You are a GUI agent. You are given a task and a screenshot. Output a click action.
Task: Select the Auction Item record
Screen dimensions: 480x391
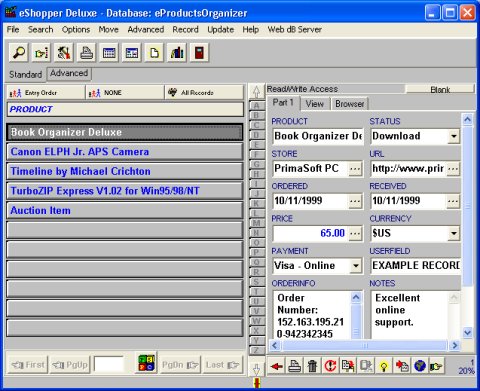tap(125, 211)
